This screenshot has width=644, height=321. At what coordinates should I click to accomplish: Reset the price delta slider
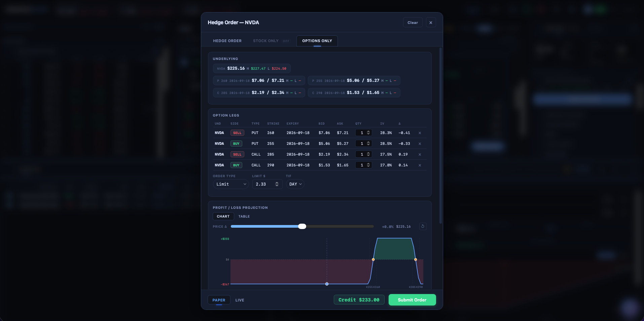pyautogui.click(x=423, y=226)
